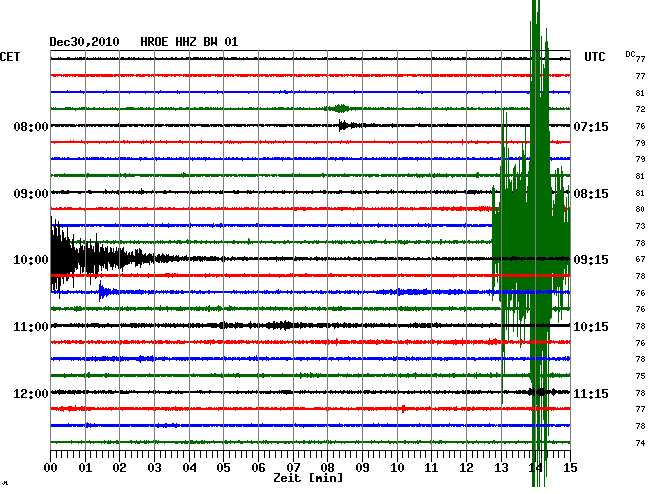Select the DC value 72
The height and width of the screenshot is (494, 650).
pyautogui.click(x=640, y=109)
